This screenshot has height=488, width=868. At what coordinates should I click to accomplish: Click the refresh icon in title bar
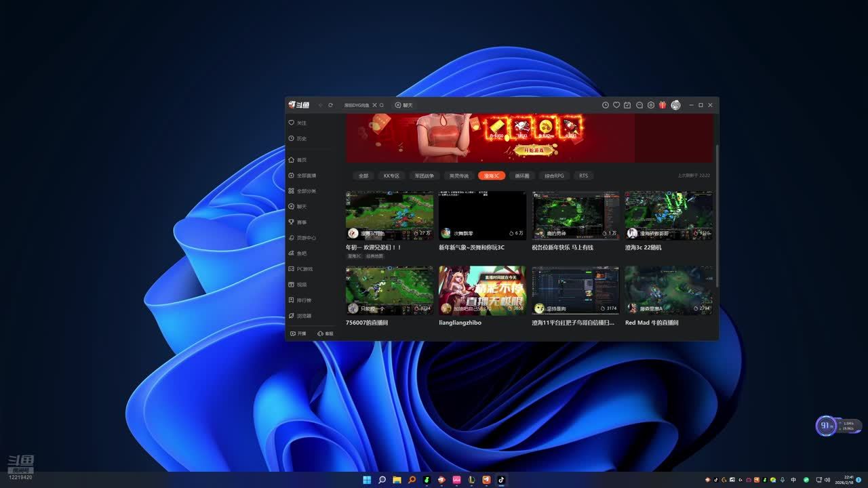pos(330,105)
